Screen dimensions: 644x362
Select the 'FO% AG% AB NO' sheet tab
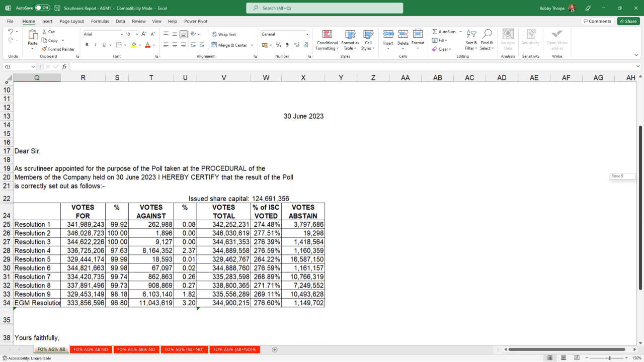(91, 349)
